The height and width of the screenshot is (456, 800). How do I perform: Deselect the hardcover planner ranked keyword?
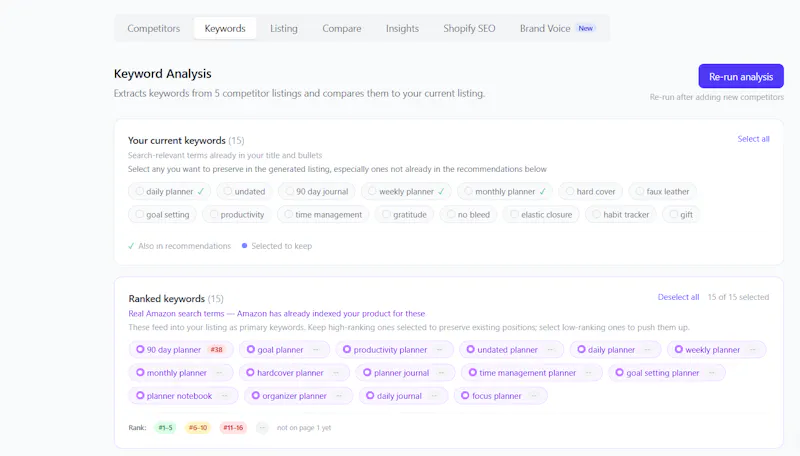click(x=294, y=372)
